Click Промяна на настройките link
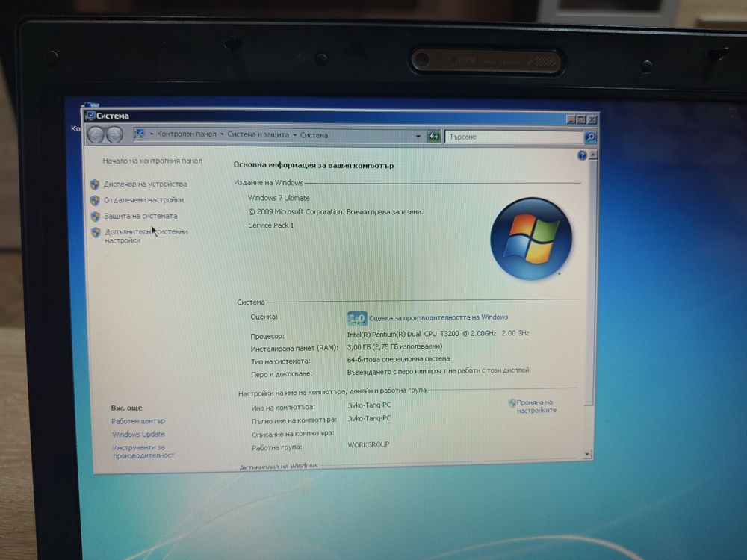The height and width of the screenshot is (560, 747). (x=536, y=406)
